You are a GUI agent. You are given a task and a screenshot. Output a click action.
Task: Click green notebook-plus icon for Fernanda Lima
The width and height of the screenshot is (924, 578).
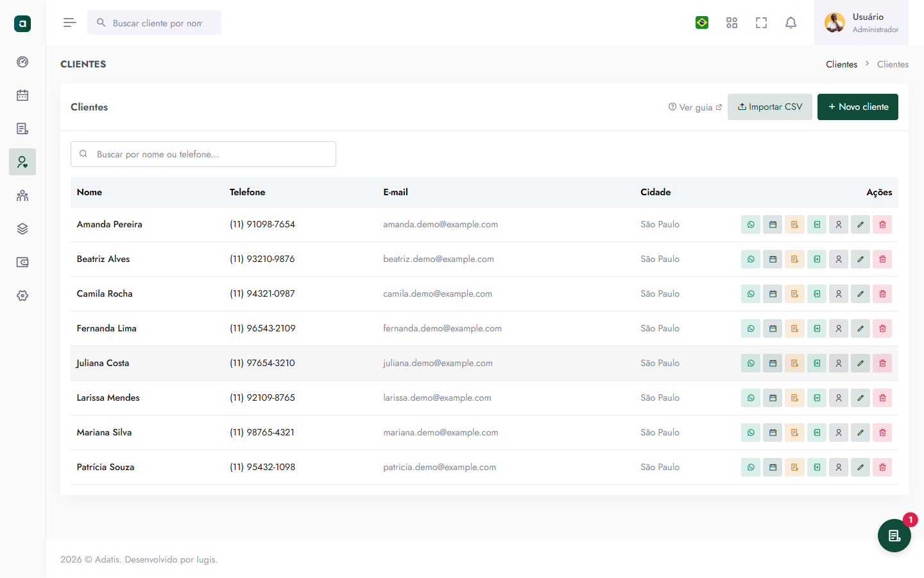(x=817, y=329)
